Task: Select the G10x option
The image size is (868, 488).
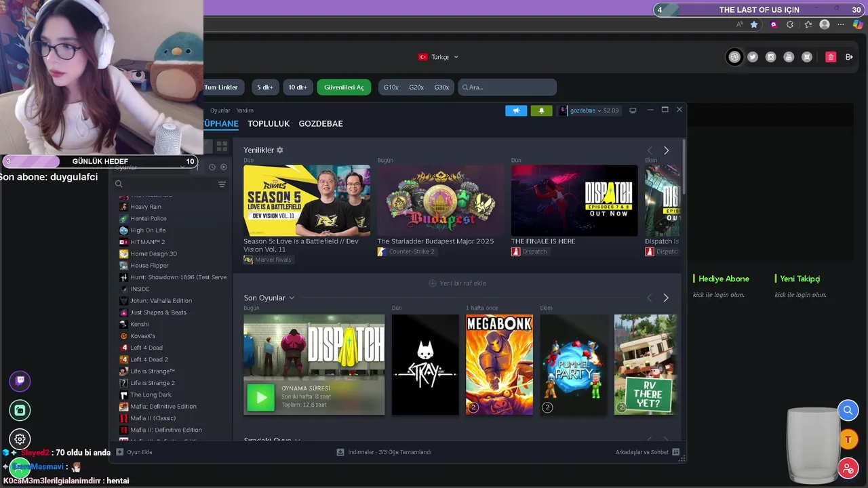Action: pos(391,87)
